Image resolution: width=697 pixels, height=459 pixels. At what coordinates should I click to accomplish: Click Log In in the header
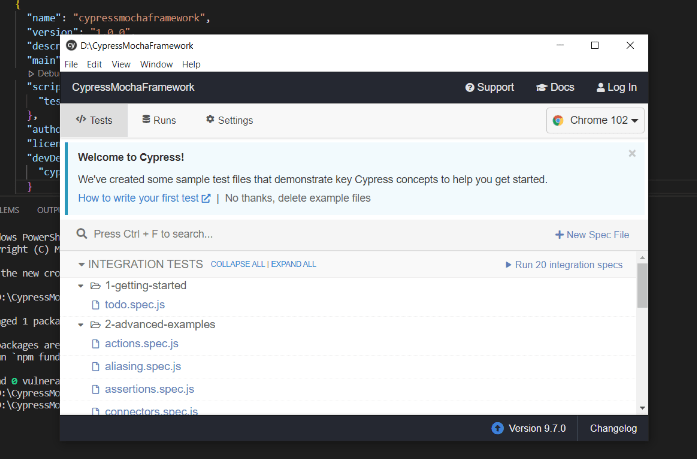617,88
